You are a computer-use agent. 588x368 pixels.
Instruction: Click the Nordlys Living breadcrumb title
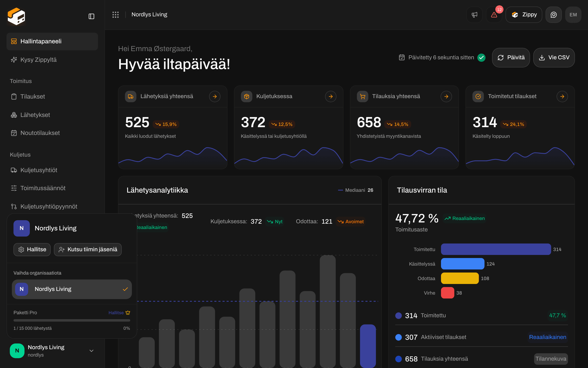point(149,15)
